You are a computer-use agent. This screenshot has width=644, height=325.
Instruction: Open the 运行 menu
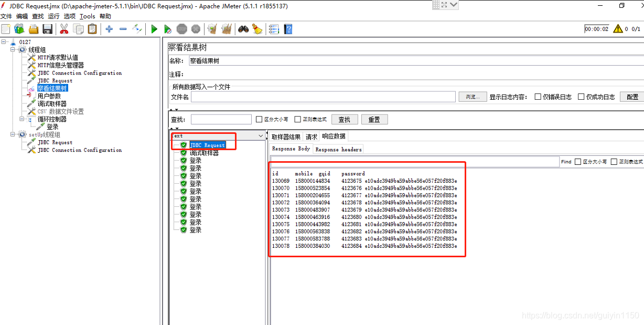point(53,16)
